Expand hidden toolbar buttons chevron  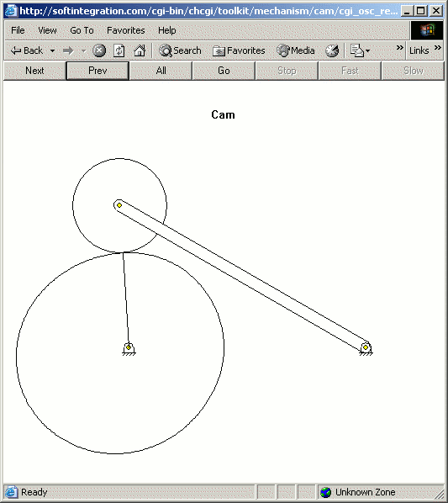pyautogui.click(x=399, y=47)
